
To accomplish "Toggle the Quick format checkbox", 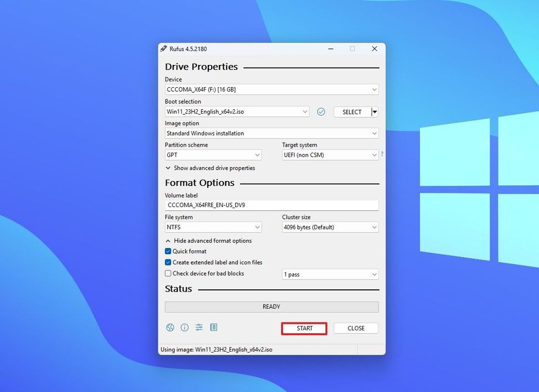I will (168, 251).
